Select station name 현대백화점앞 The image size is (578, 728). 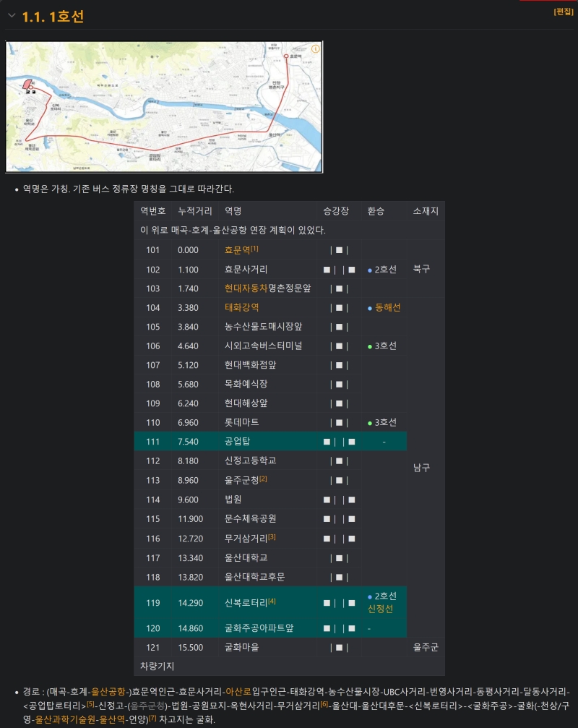251,365
